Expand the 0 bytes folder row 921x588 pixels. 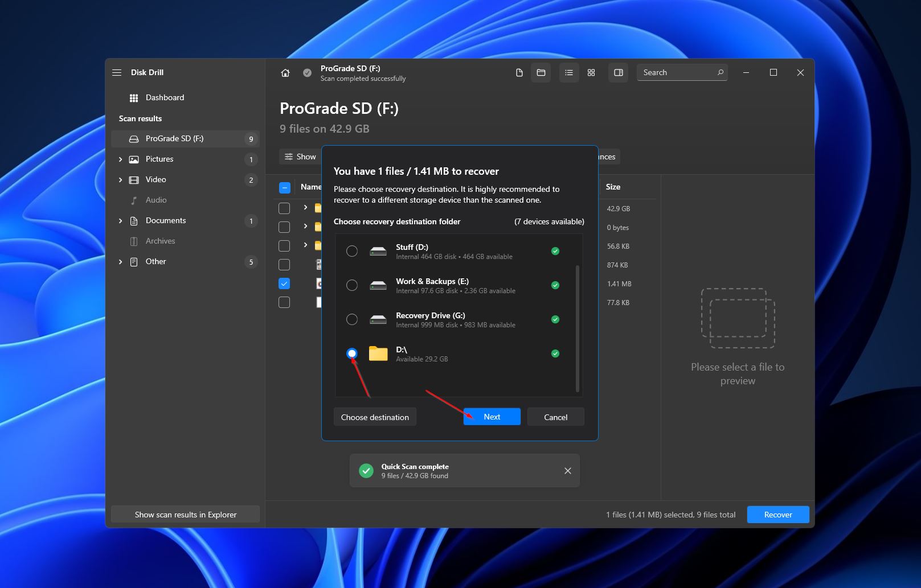point(305,226)
